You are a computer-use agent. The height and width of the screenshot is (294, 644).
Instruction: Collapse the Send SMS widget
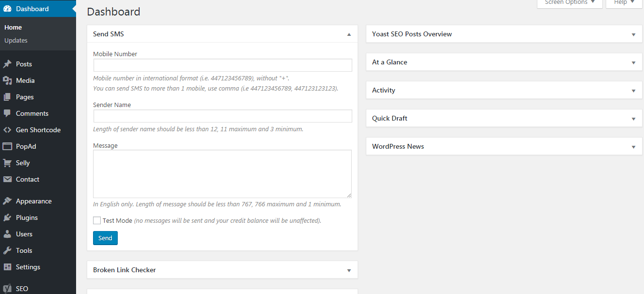pyautogui.click(x=349, y=34)
